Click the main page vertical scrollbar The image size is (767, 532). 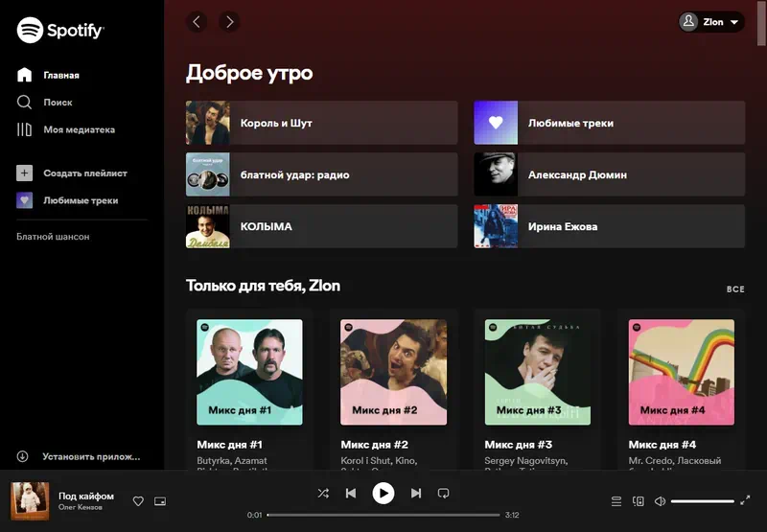[761, 23]
